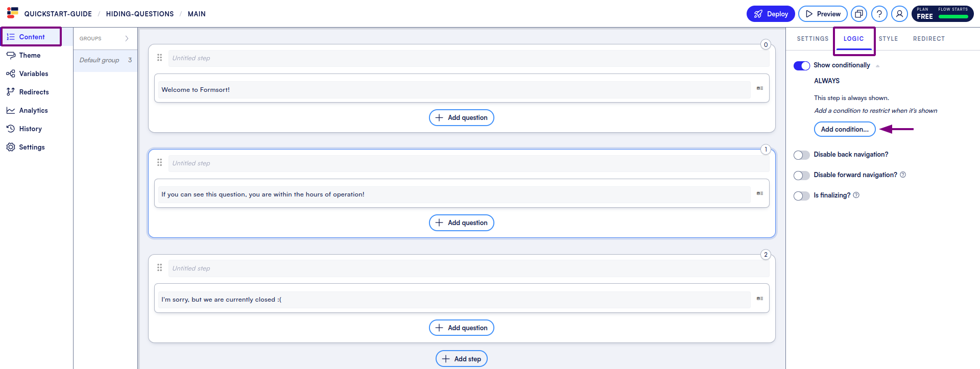This screenshot has width=980, height=369.
Task: Turn off Show conditionally toggle
Action: pos(801,66)
